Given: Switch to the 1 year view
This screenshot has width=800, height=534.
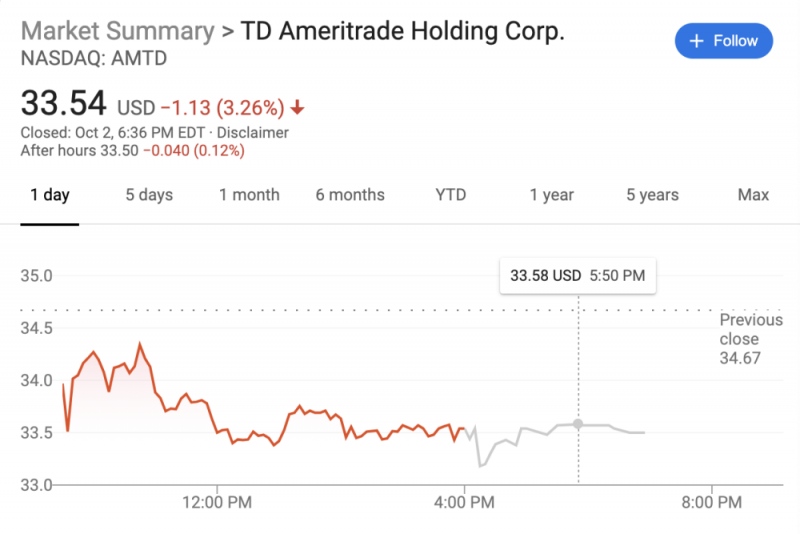Looking at the screenshot, I should tap(551, 195).
